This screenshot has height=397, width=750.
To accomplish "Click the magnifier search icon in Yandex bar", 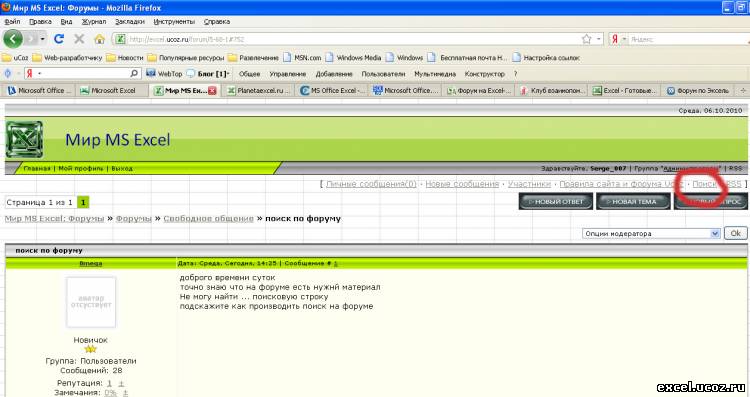I will pyautogui.click(x=134, y=73).
